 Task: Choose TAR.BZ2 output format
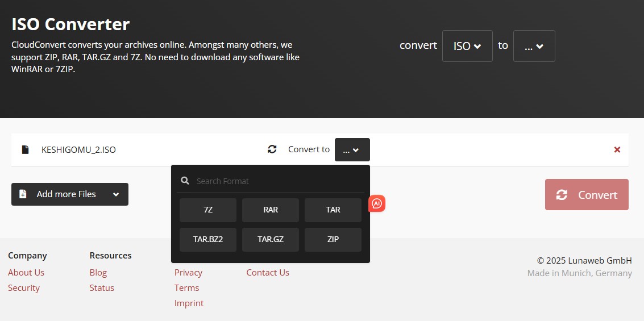(208, 240)
